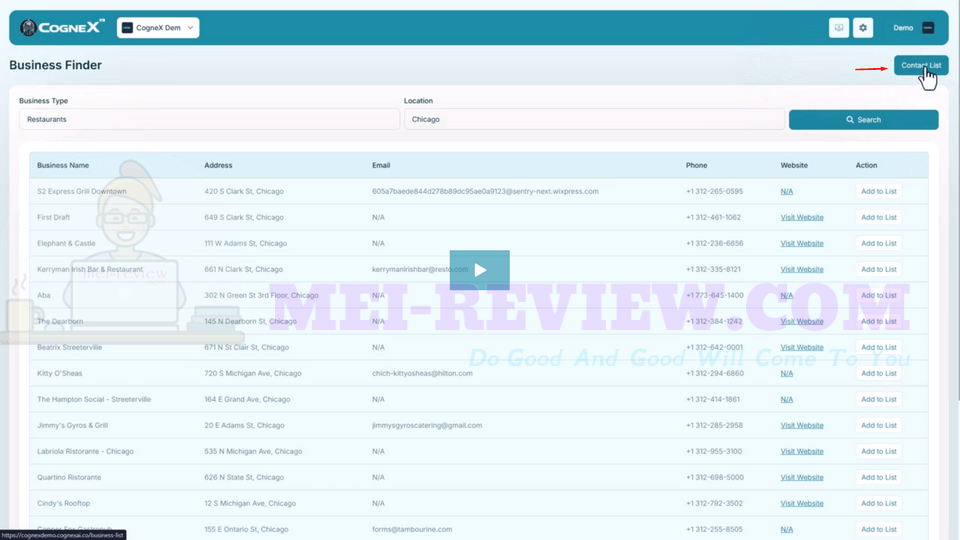Select email forms@tambourine.com
960x540 pixels.
(411, 530)
